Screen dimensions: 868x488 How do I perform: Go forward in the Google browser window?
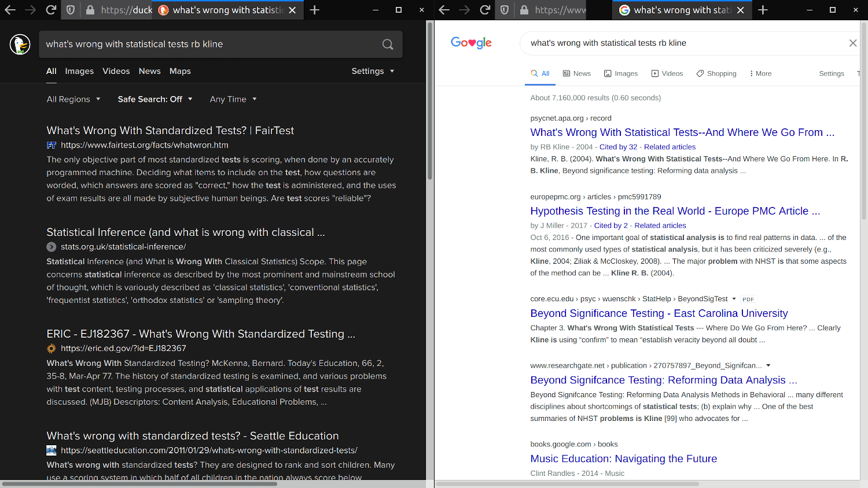[x=464, y=10]
